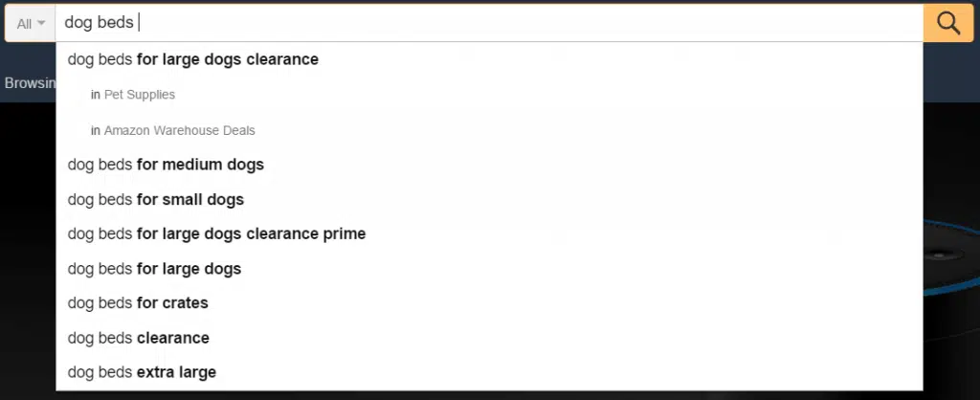Screen dimensions: 980x400
Task: Pick the 'dog beds clearance' suggestion
Action: (x=138, y=338)
